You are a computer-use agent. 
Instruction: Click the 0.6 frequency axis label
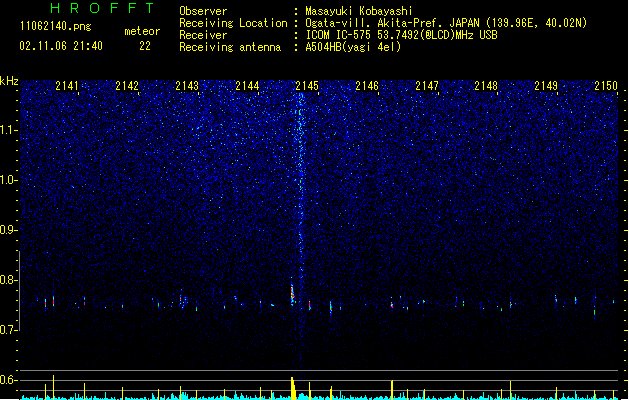[8, 380]
